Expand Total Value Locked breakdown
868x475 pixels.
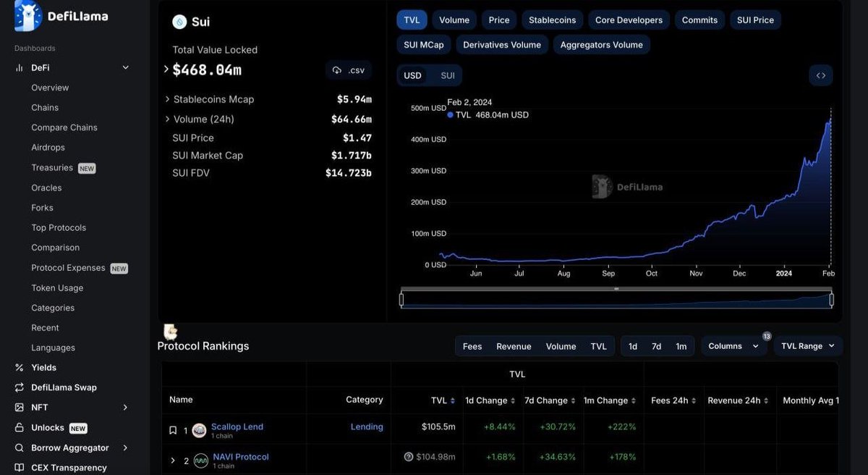coord(166,70)
